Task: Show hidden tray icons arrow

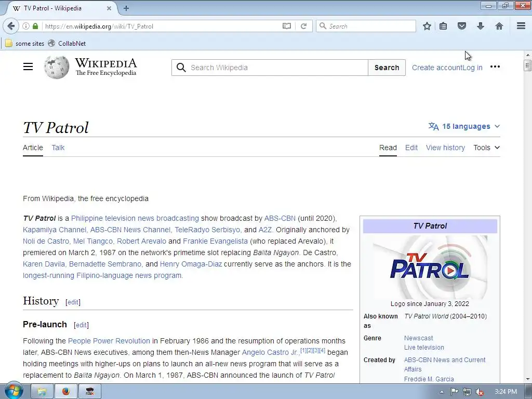Action: coord(442,392)
